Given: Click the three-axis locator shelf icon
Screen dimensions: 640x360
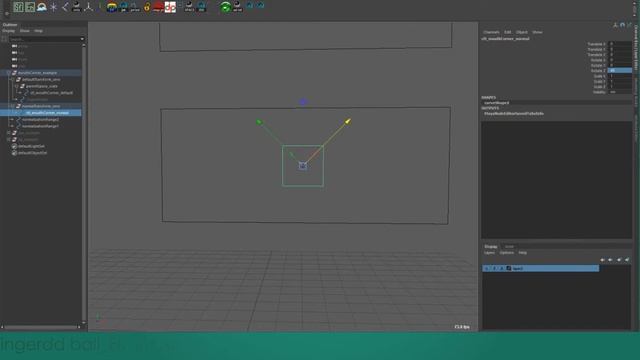Looking at the screenshot, I should tap(88, 7).
